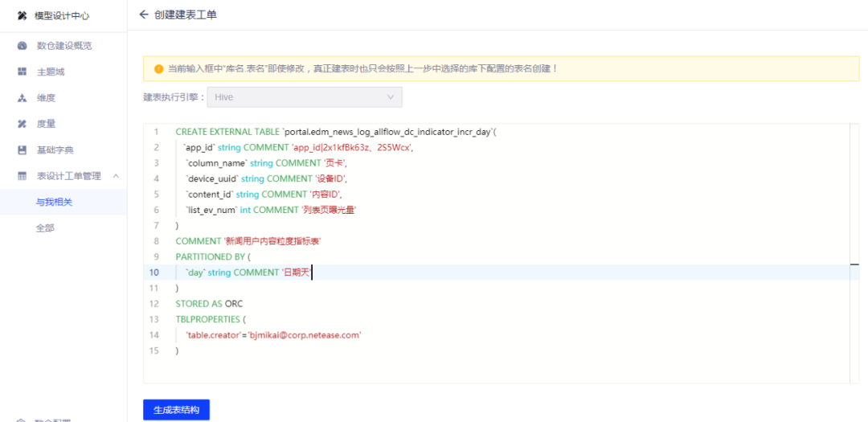The image size is (868, 422).
Task: Click the 主题域 grid icon
Action: click(x=23, y=72)
